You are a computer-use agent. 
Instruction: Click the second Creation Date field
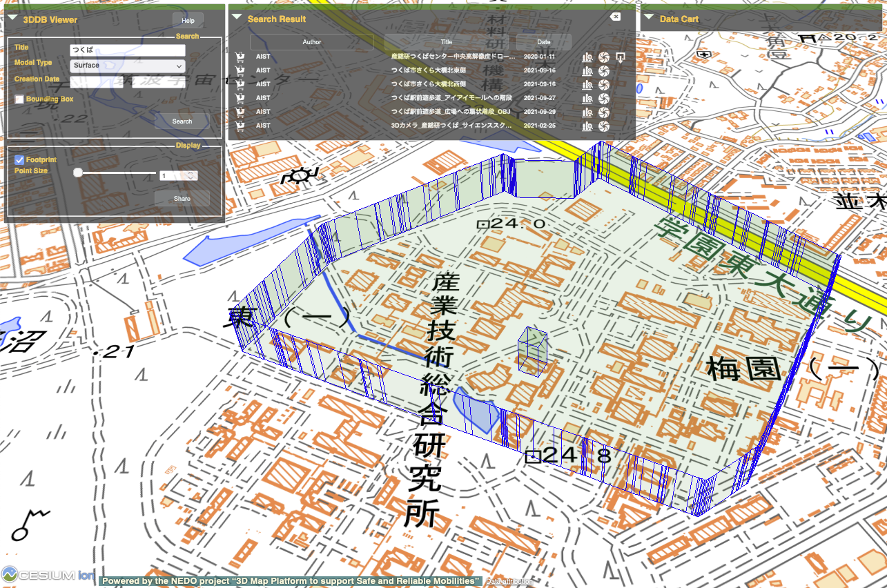click(x=158, y=82)
